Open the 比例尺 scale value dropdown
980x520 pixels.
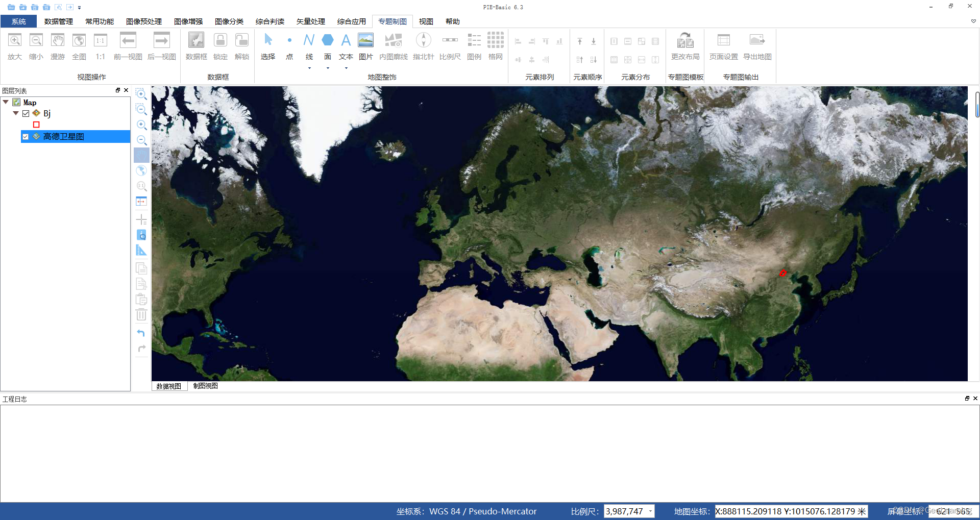click(650, 511)
